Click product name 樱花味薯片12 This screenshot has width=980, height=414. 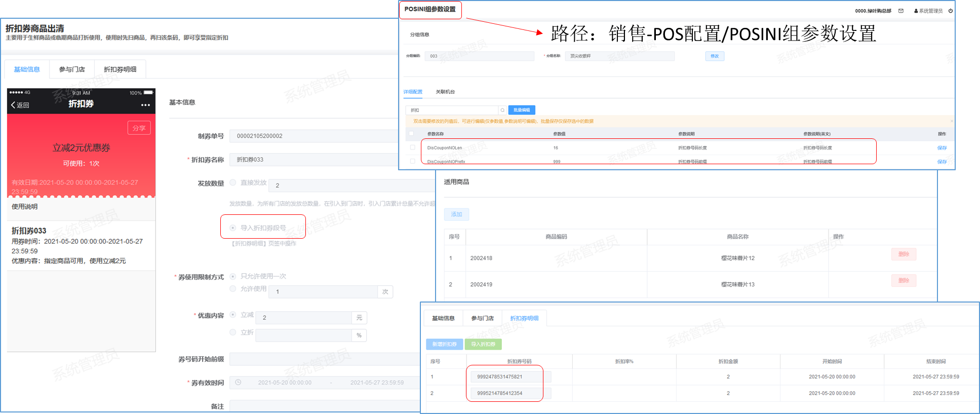(737, 258)
